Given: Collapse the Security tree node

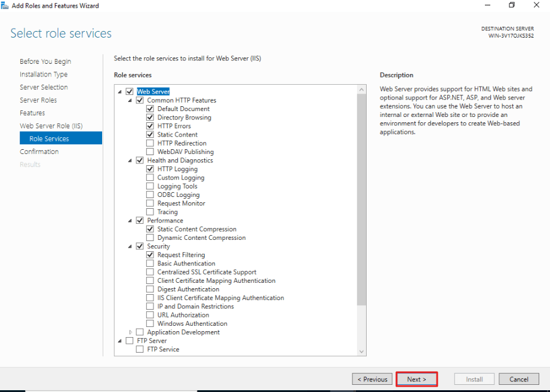Looking at the screenshot, I should coord(130,246).
